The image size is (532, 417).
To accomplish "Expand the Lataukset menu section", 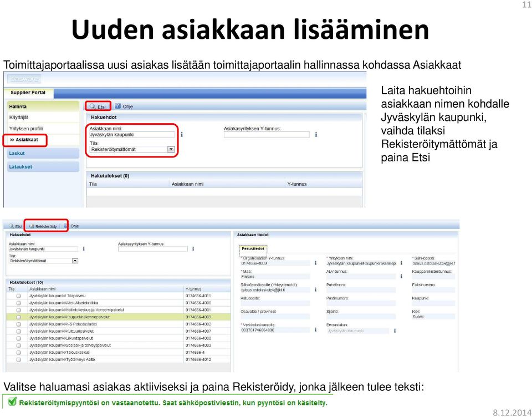I will 43,167.
